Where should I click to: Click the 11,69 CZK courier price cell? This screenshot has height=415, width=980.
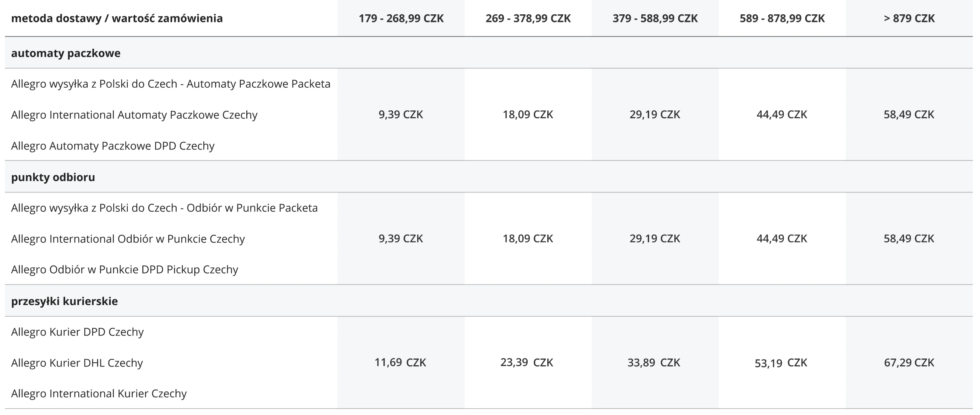coord(400,363)
